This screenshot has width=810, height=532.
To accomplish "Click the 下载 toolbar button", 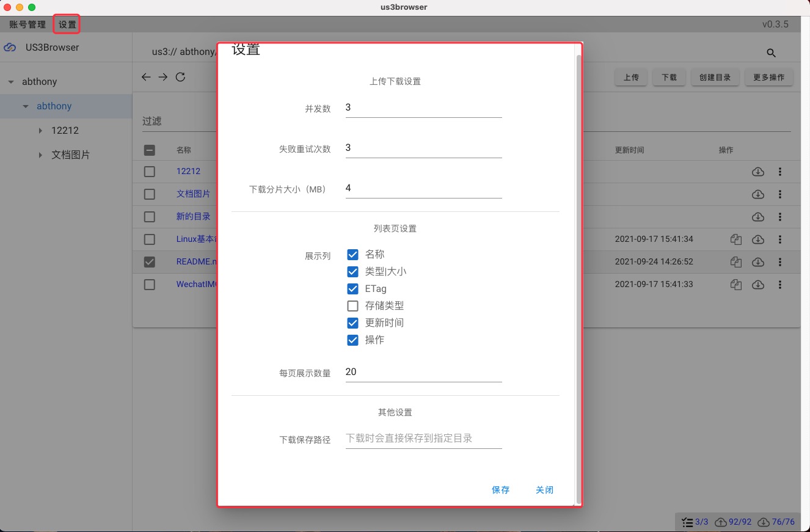I will pos(670,78).
